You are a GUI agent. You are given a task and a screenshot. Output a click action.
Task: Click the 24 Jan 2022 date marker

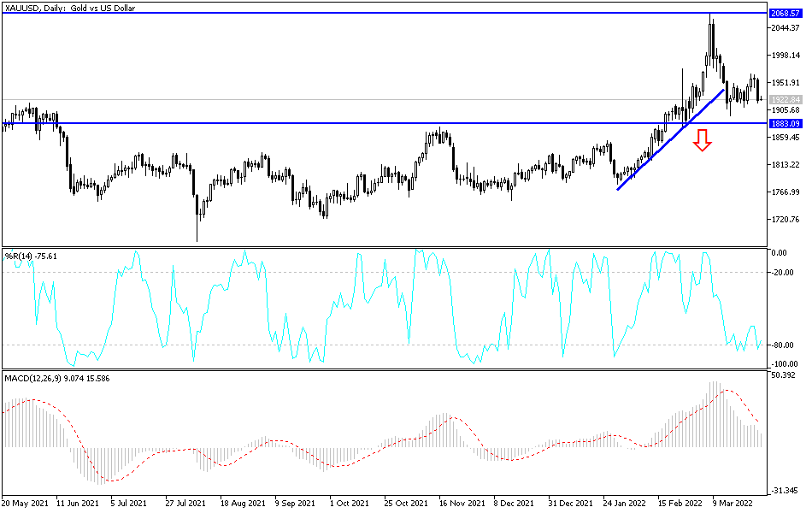click(x=624, y=503)
